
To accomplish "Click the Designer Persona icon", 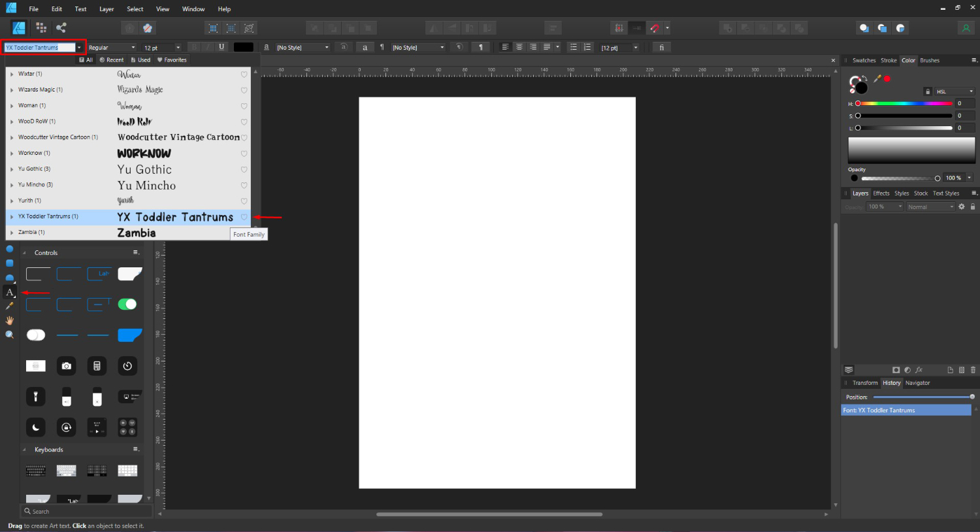I will pos(19,27).
